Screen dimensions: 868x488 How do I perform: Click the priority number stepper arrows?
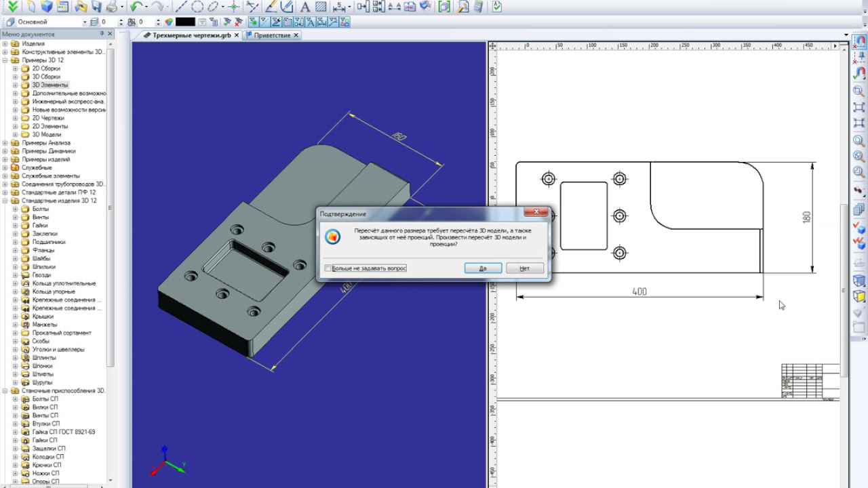tap(158, 22)
